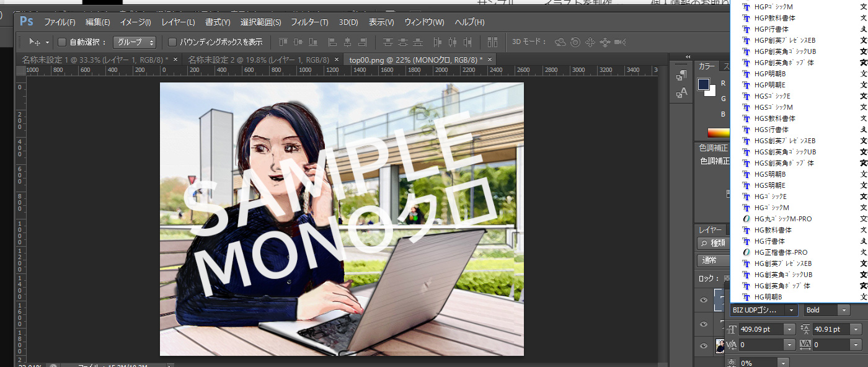
Task: Open the レイヤー(L) menu
Action: 178,22
